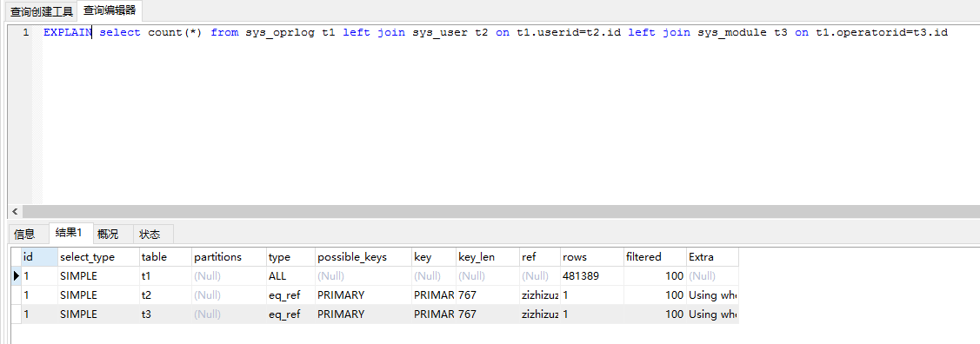Select the 查询编辑器 tab
Screen dimensions: 980x344
110,10
